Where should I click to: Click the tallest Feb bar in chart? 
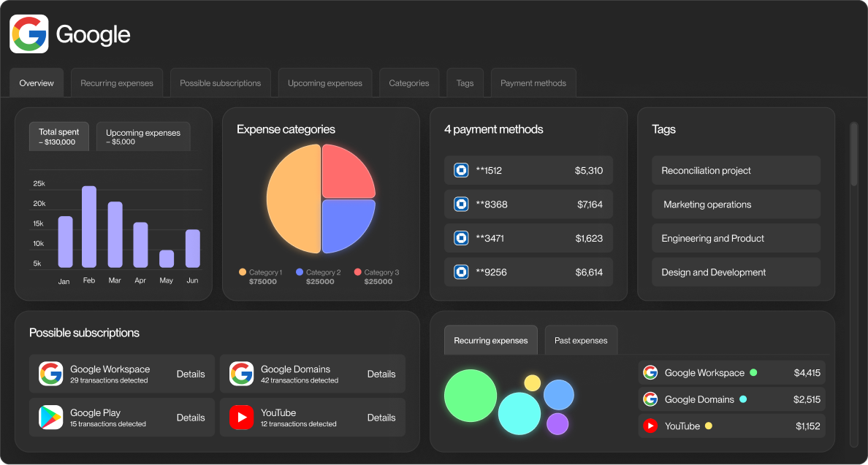coord(89,227)
